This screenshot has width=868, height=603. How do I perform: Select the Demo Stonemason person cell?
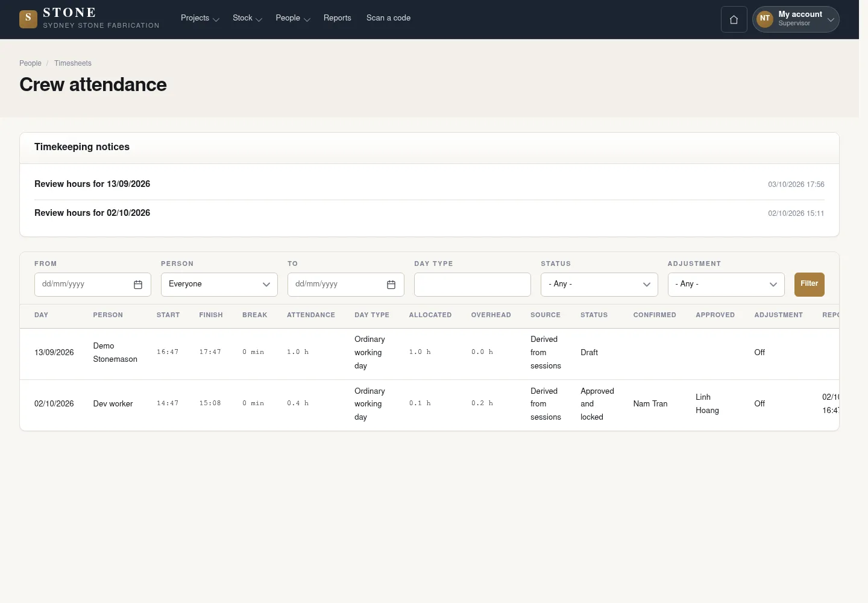[115, 353]
